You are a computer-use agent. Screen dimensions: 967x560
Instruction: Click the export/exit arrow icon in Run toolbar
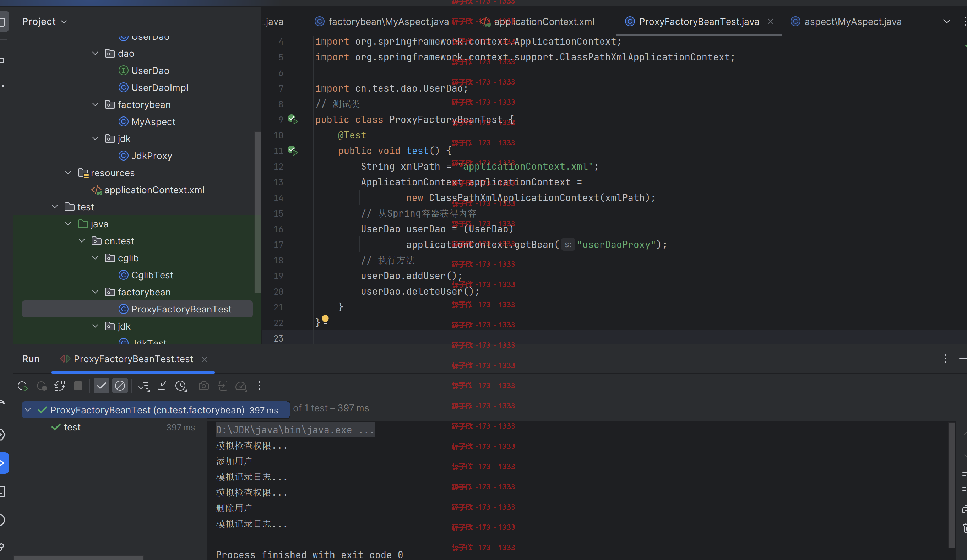223,386
